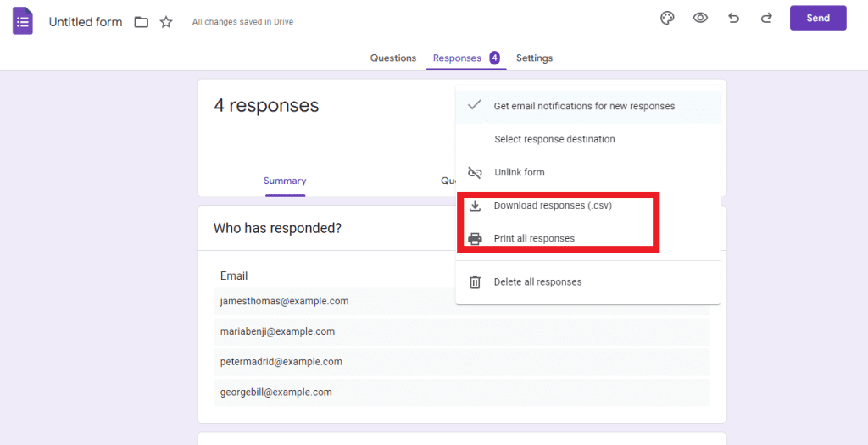The image size is (868, 445).
Task: Toggle email notifications for new responses
Action: click(x=588, y=106)
